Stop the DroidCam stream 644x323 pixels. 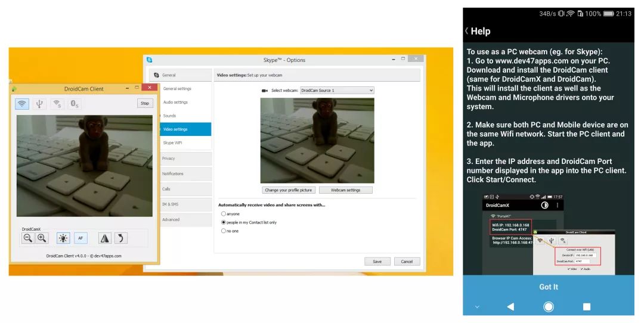click(x=145, y=104)
